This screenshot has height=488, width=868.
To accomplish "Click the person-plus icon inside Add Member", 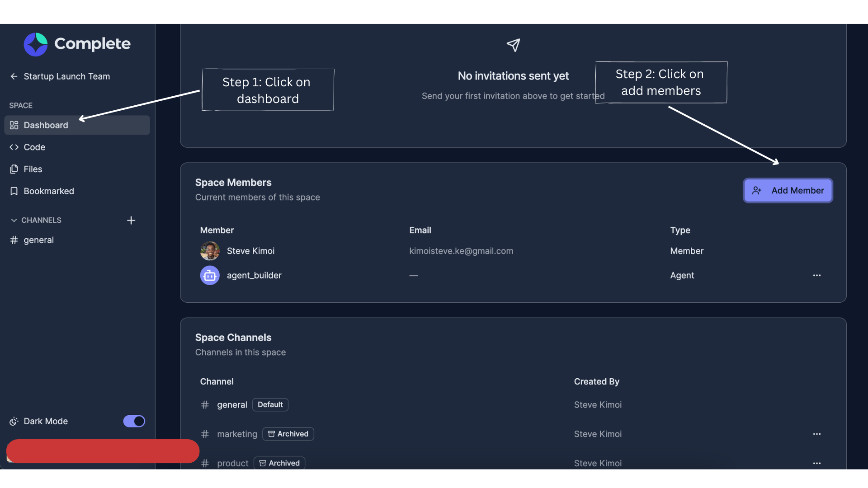I will pyautogui.click(x=757, y=190).
